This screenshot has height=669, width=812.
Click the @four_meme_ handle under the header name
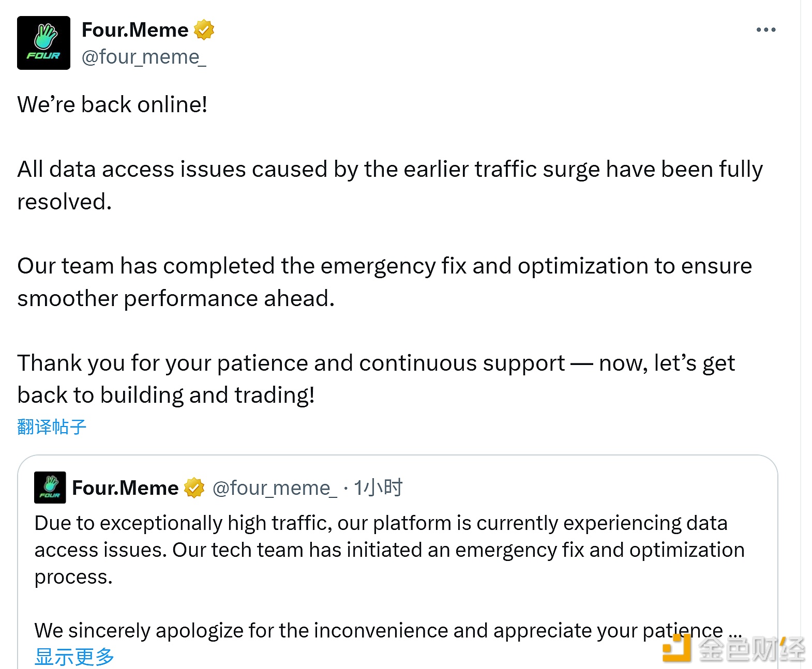(144, 57)
